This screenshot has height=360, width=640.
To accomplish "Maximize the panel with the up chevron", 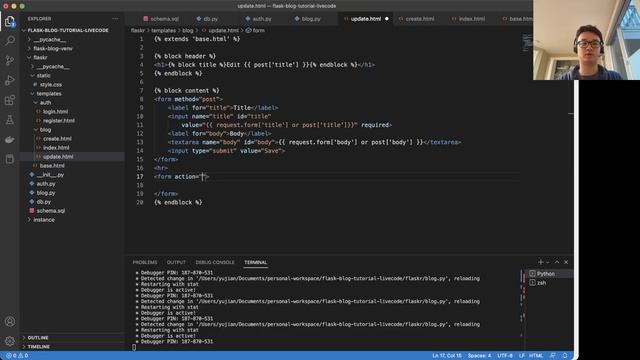I will coord(557,262).
